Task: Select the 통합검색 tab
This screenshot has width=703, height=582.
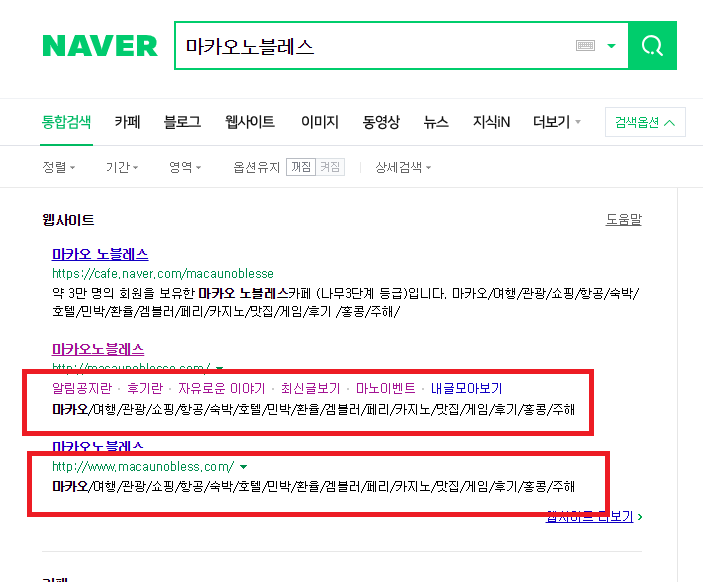Action: click(x=66, y=122)
